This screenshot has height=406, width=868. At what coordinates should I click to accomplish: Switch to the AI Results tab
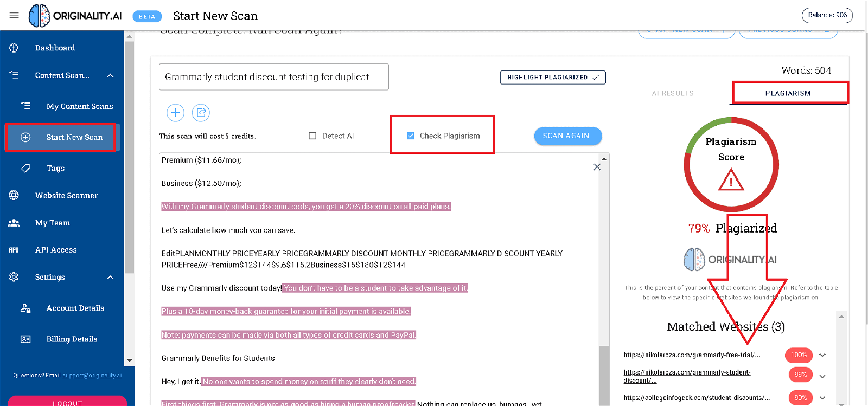pos(673,93)
